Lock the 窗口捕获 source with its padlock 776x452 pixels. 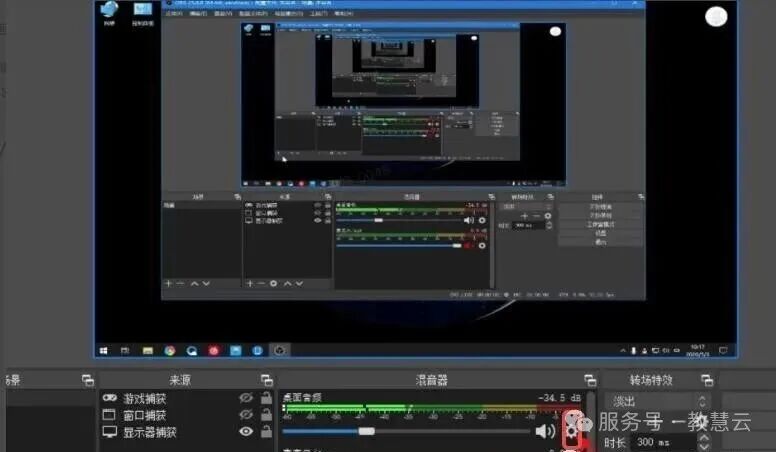pyautogui.click(x=266, y=415)
